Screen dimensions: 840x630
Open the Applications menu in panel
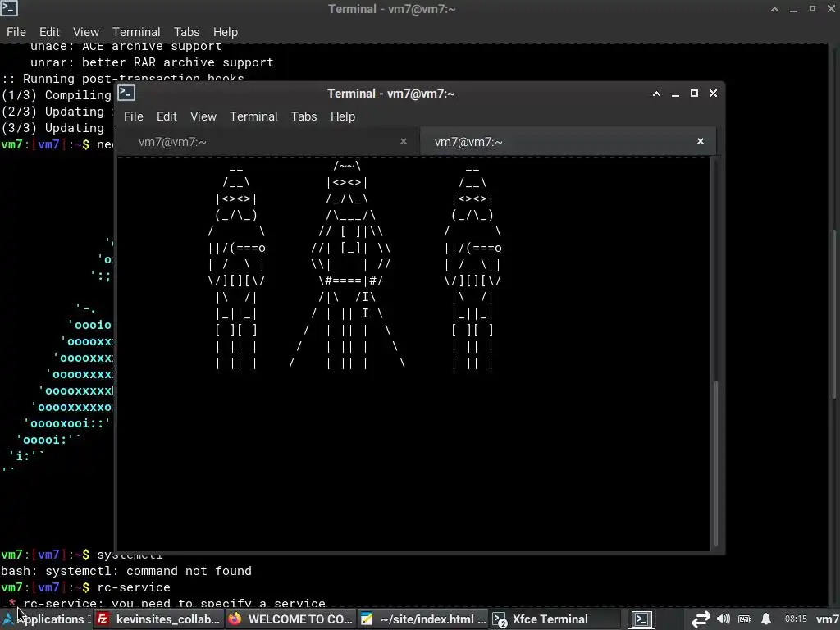coord(44,619)
